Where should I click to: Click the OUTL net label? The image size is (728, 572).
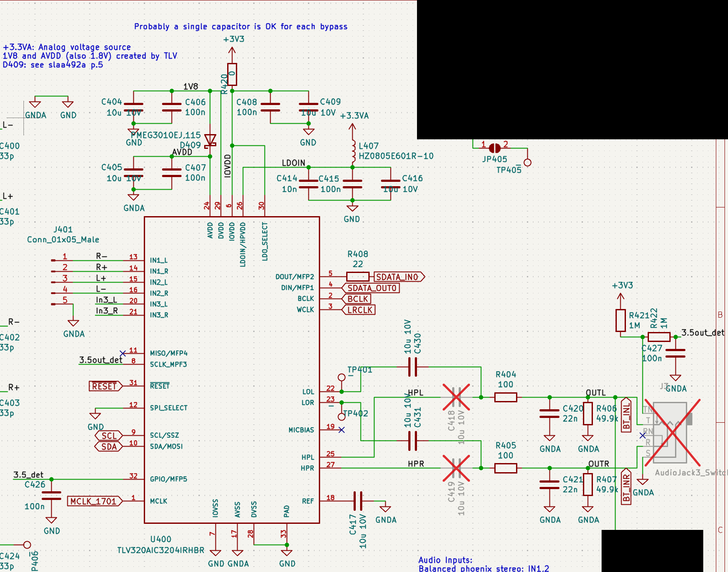pyautogui.click(x=596, y=392)
